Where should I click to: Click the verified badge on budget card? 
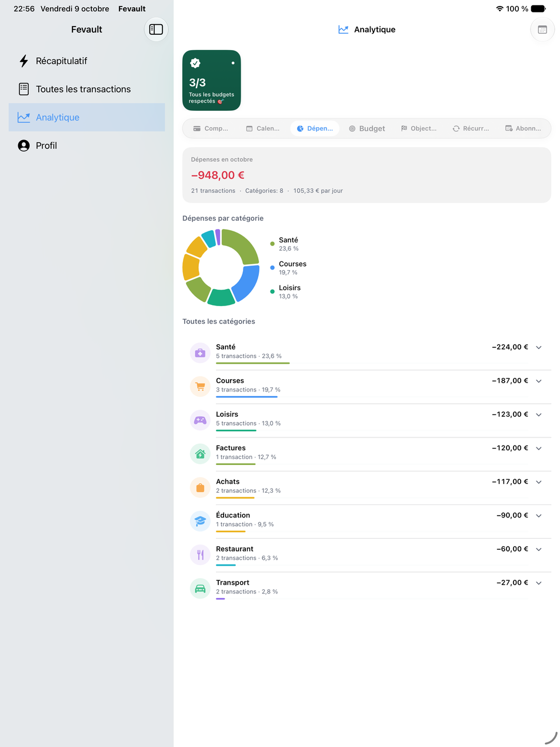pos(195,63)
